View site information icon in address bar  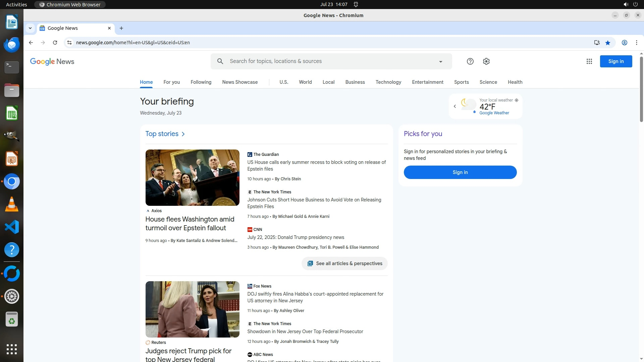tap(69, 43)
